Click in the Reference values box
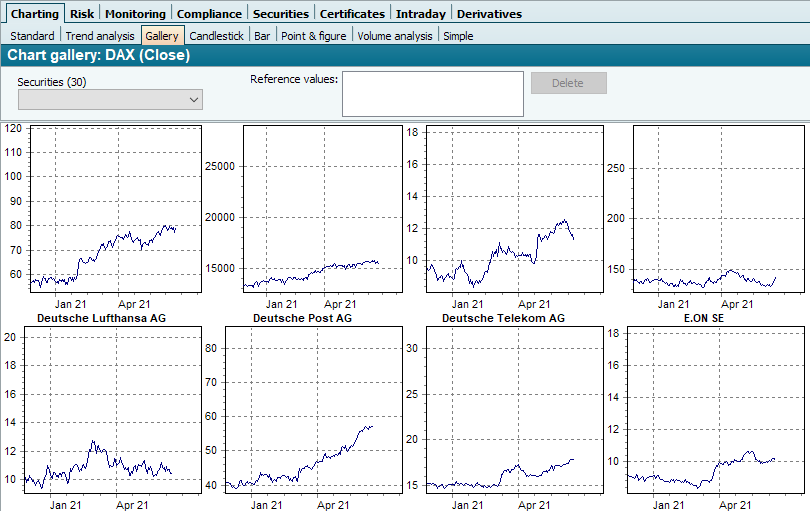 (432, 94)
